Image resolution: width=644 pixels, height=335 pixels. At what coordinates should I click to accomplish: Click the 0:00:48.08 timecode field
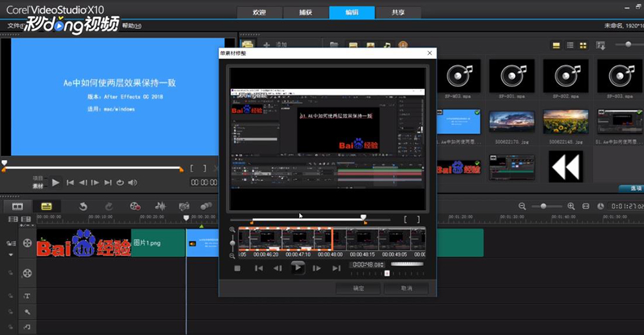coord(366,265)
